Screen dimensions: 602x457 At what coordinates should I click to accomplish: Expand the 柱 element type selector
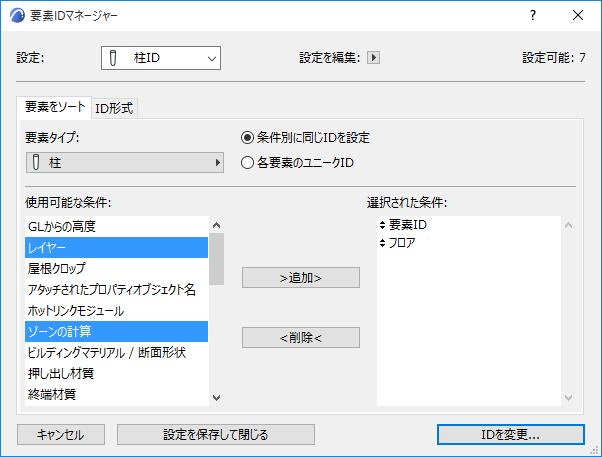[124, 162]
